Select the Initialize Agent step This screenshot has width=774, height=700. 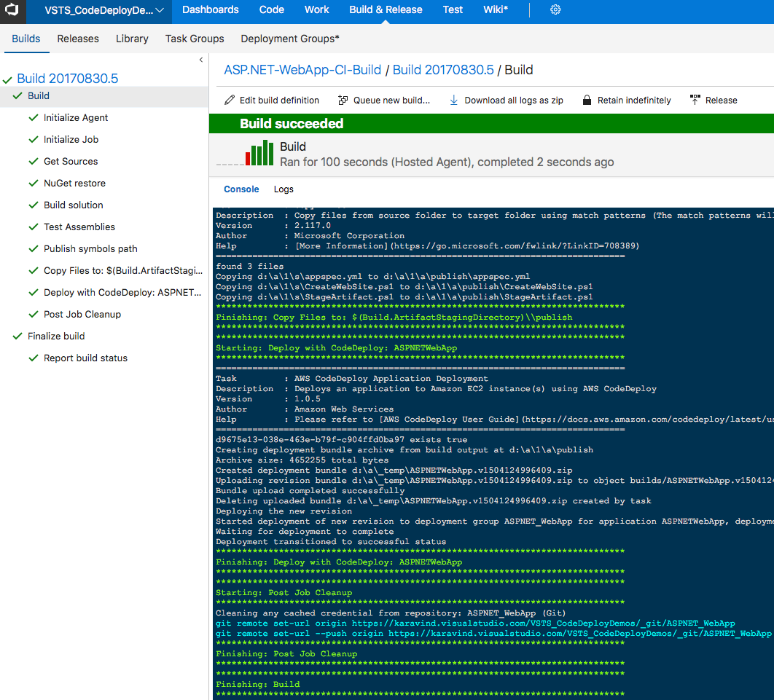(76, 117)
